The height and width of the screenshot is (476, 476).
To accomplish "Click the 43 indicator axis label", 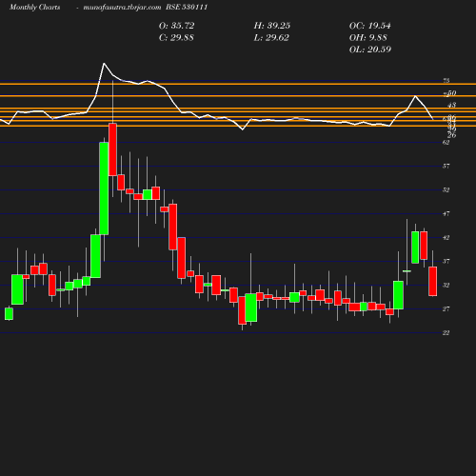I will [452, 105].
